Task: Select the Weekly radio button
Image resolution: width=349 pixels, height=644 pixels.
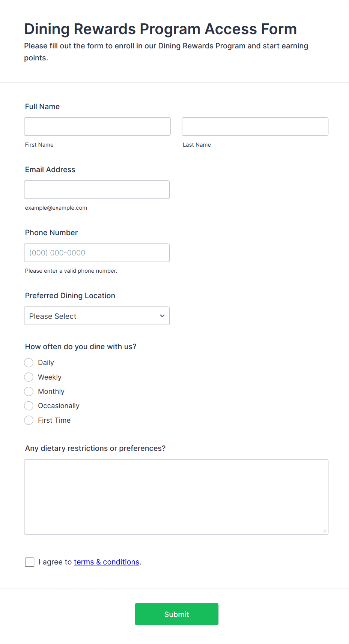Action: pos(29,377)
